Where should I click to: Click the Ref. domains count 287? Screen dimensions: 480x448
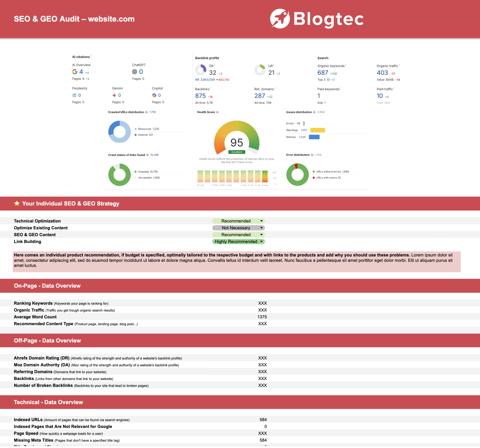pyautogui.click(x=260, y=96)
